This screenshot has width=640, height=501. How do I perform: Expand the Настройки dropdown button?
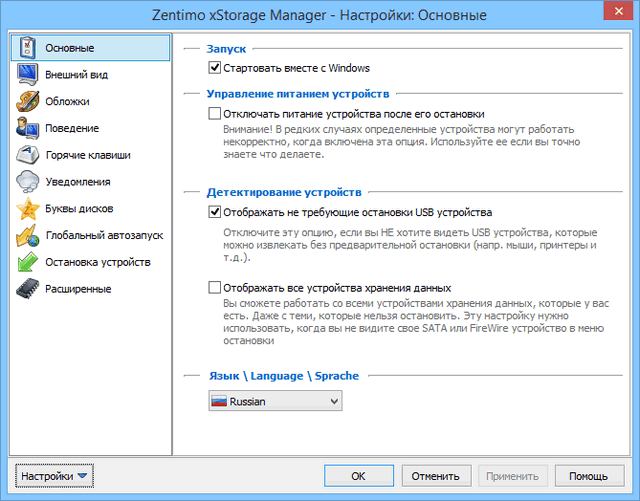tap(54, 475)
